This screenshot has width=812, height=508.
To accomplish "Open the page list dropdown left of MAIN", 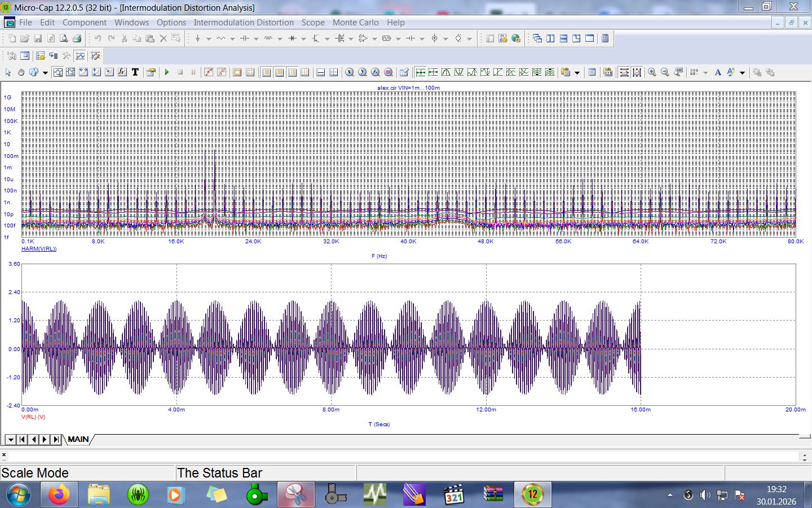I will pyautogui.click(x=10, y=439).
